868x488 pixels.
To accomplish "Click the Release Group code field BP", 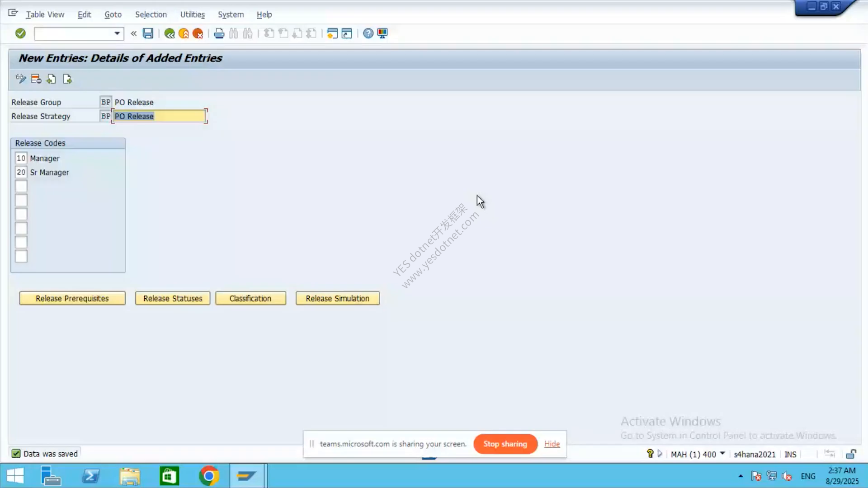I will tap(105, 102).
